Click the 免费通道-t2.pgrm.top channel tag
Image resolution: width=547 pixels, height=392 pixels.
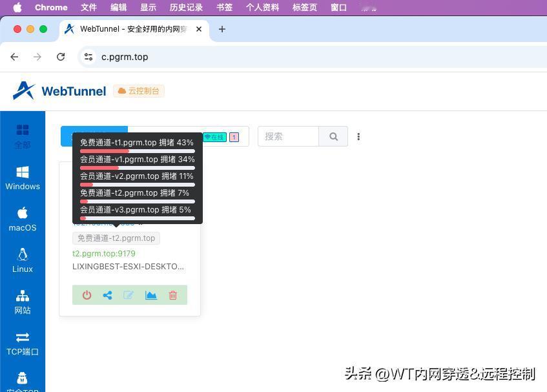116,238
